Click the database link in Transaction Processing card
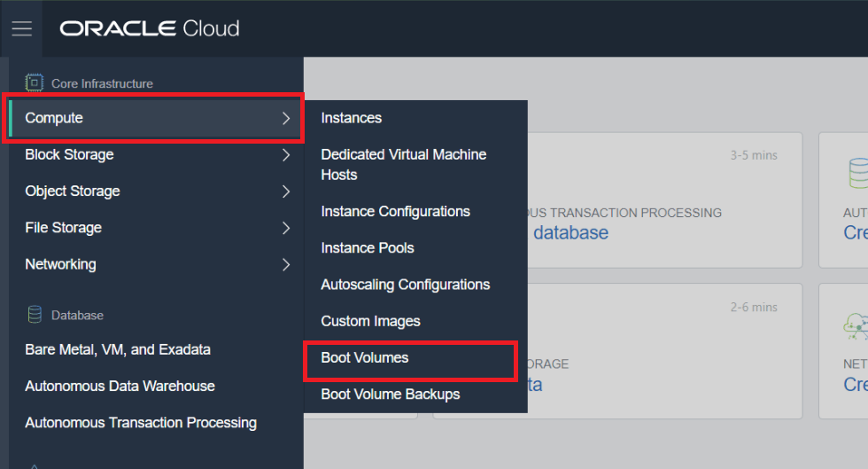 [x=570, y=233]
